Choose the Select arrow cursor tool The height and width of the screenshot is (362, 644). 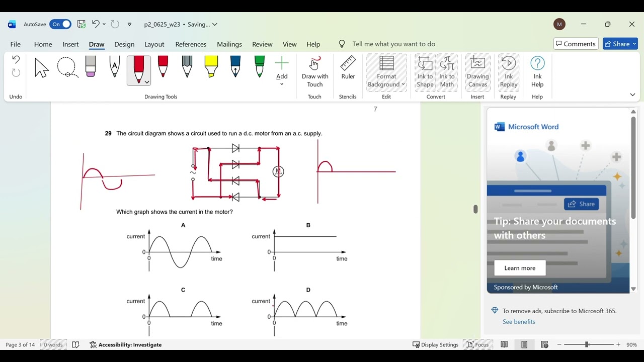[42, 67]
